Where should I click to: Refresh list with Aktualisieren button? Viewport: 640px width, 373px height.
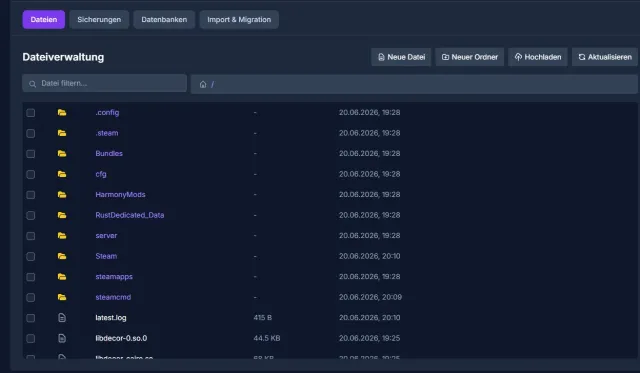pyautogui.click(x=605, y=57)
